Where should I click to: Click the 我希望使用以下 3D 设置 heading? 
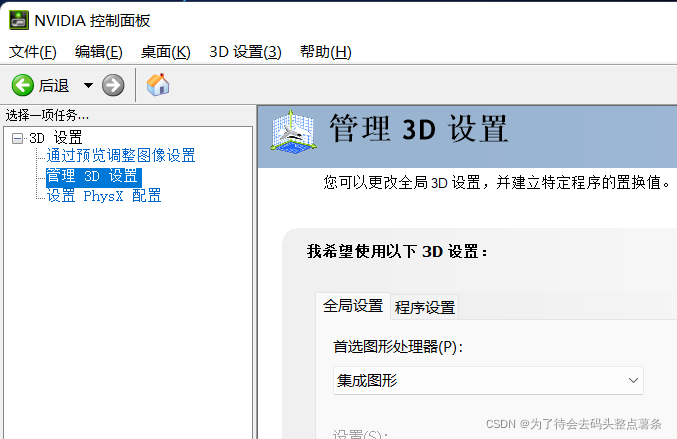pyautogui.click(x=397, y=252)
